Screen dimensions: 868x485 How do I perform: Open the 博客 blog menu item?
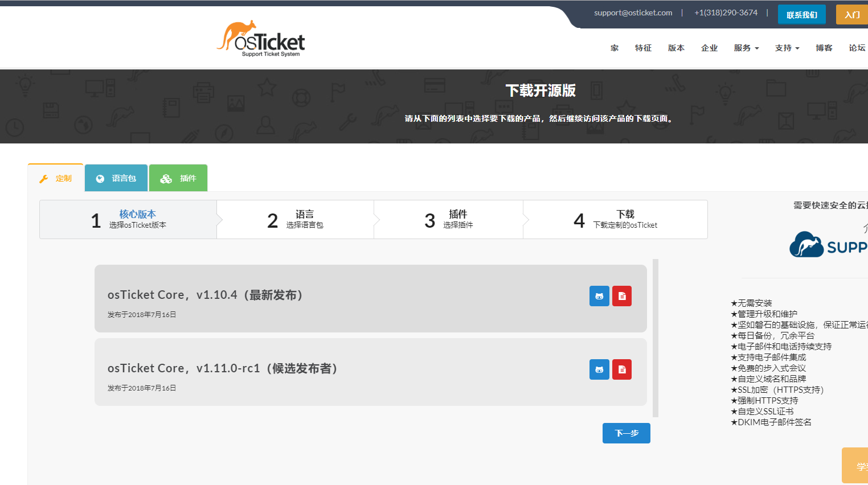click(x=824, y=48)
